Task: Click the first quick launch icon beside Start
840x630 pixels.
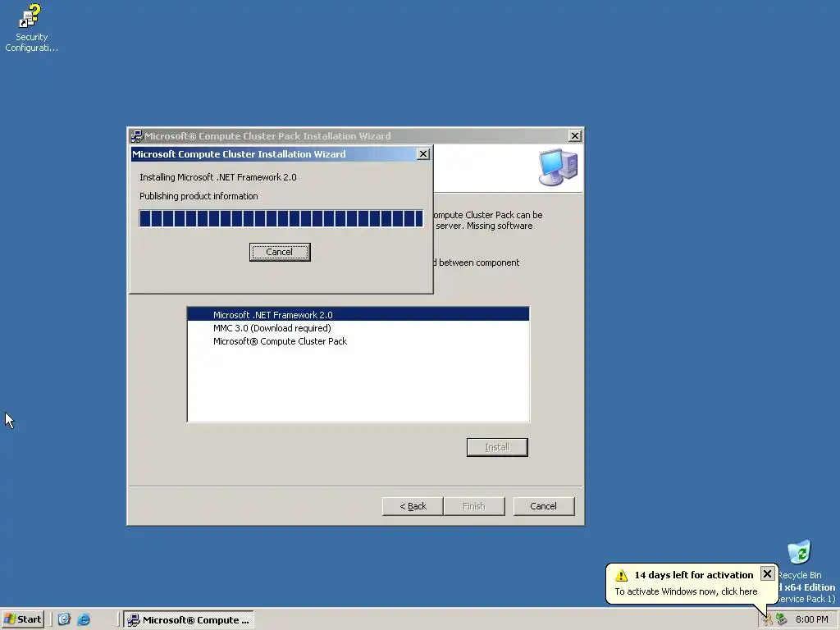Action: pos(64,619)
